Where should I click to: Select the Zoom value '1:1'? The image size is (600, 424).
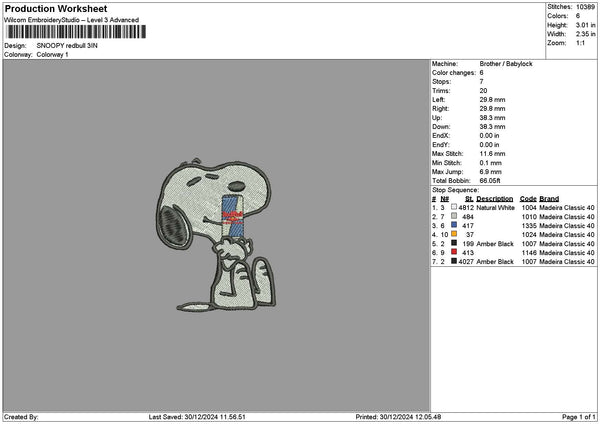point(580,43)
